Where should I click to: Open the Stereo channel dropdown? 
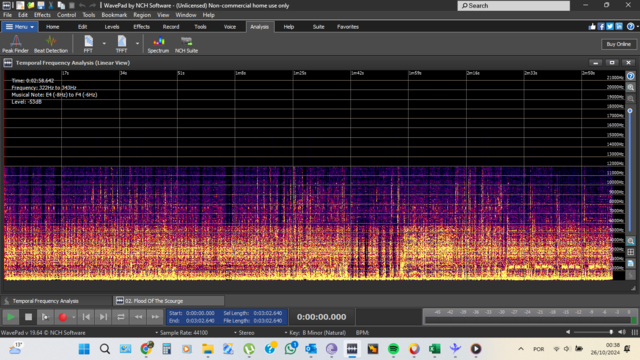tap(244, 333)
